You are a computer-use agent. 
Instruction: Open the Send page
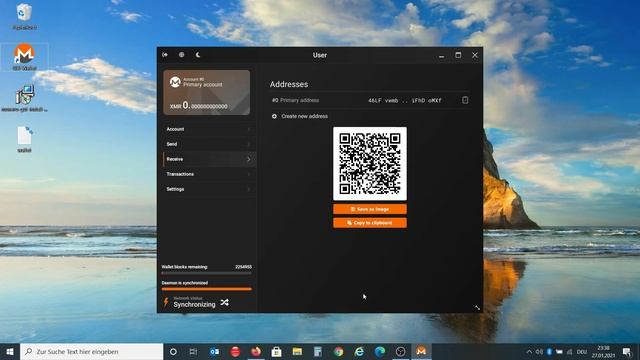coord(209,144)
